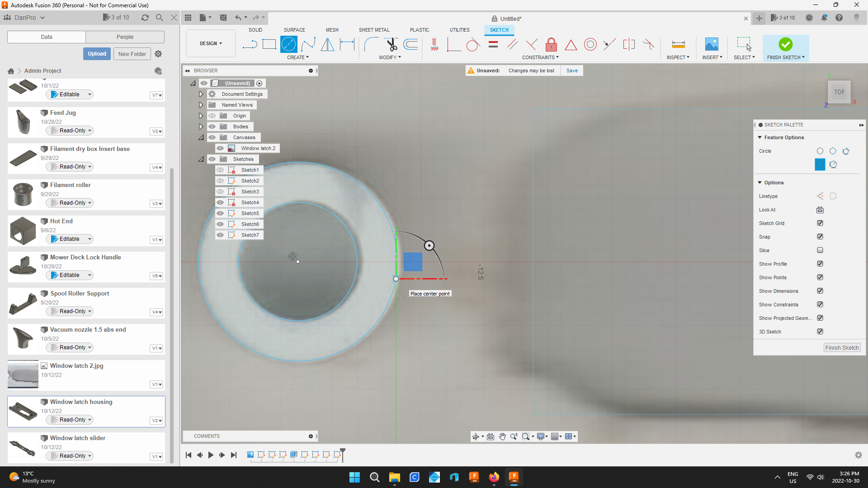The image size is (868, 488).
Task: Expand the Document Settings tree item
Action: [x=201, y=94]
